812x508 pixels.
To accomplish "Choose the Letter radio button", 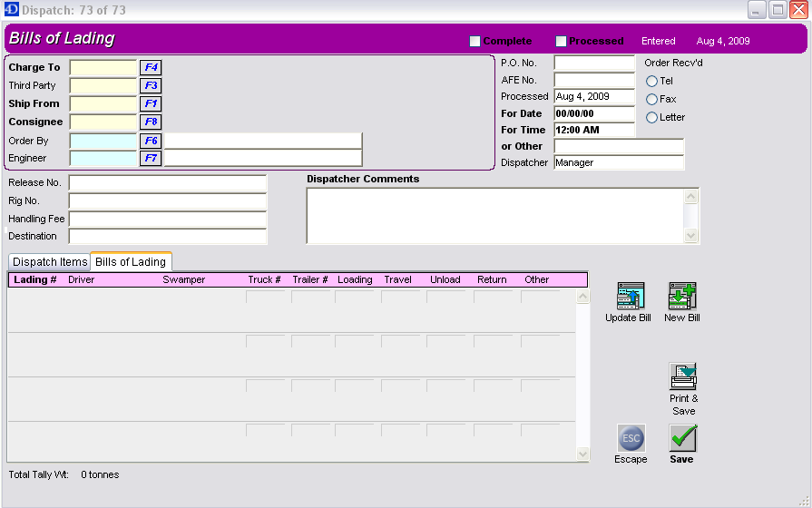I will click(x=651, y=118).
